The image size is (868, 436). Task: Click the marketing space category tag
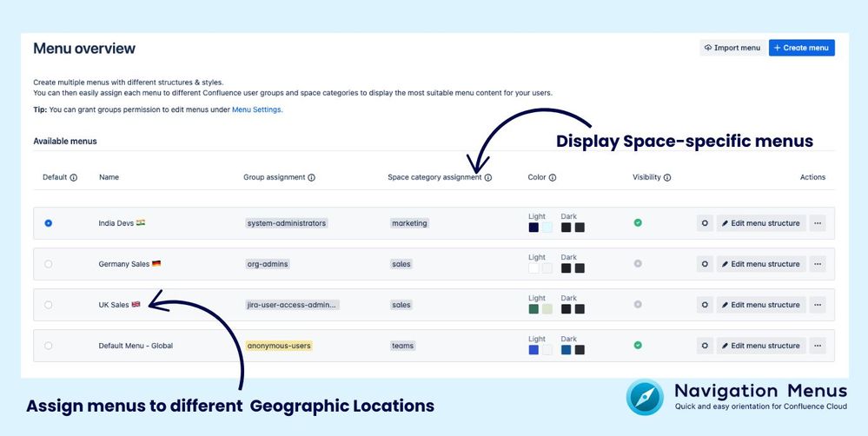pyautogui.click(x=409, y=223)
